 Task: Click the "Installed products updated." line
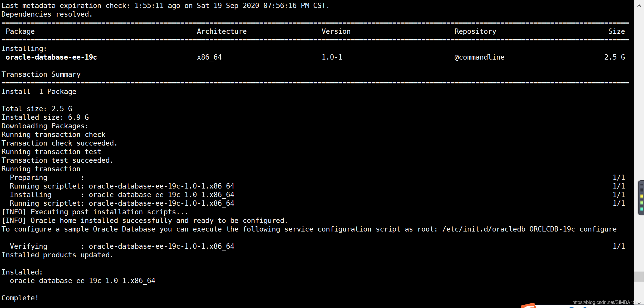[x=57, y=255]
